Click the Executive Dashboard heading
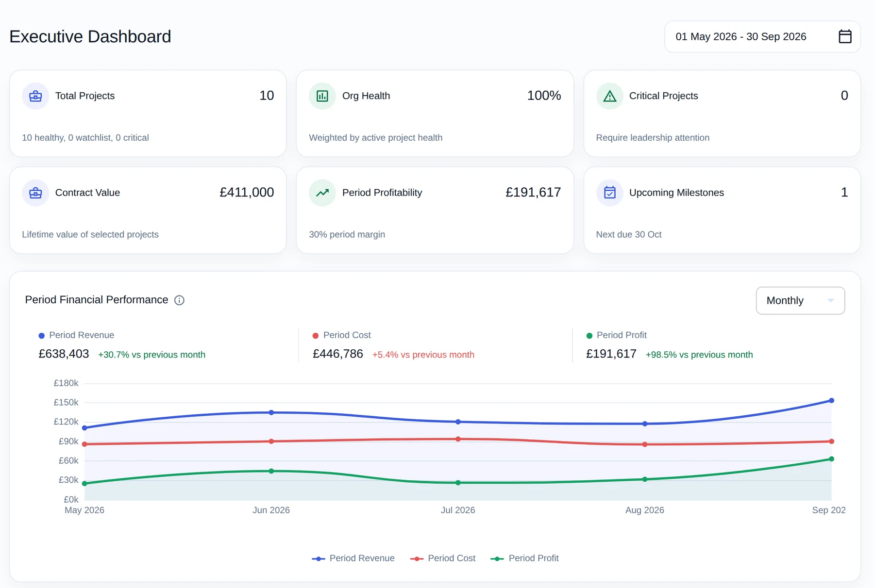The width and height of the screenshot is (874, 588). pyautogui.click(x=90, y=37)
